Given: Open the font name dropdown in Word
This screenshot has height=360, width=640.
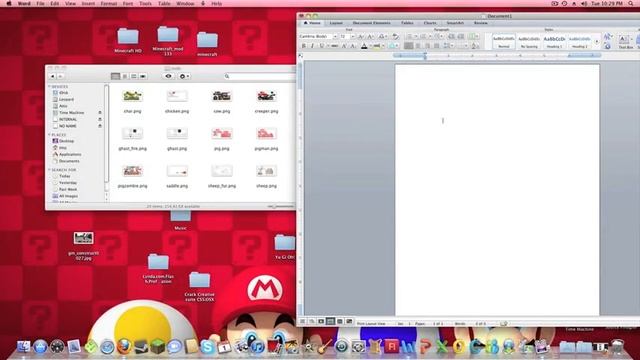Looking at the screenshot, I should tap(335, 37).
